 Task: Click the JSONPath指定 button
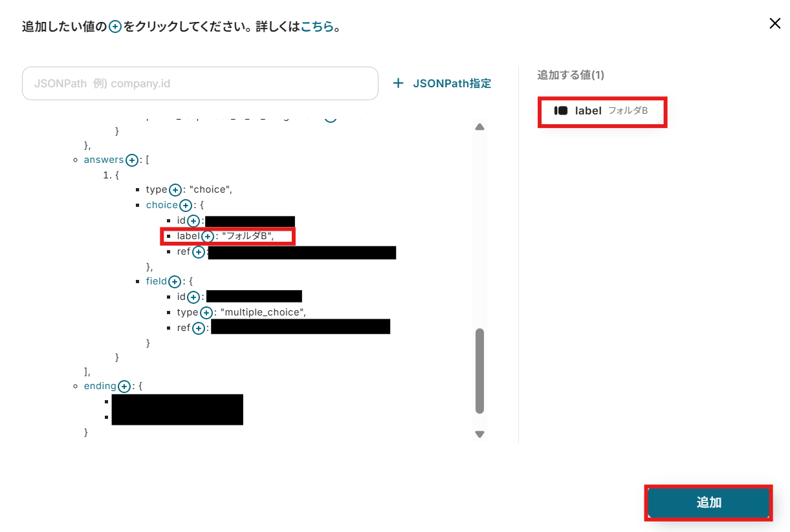(x=443, y=83)
